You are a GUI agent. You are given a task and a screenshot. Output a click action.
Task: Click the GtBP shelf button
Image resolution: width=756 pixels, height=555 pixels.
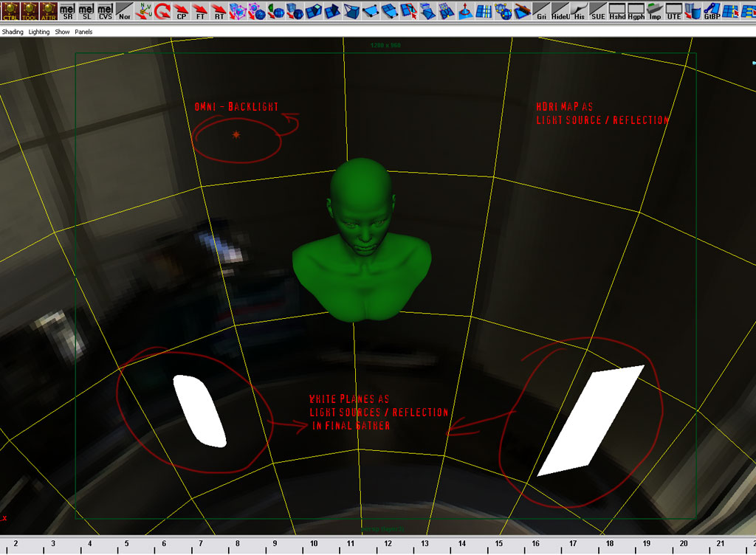[712, 10]
